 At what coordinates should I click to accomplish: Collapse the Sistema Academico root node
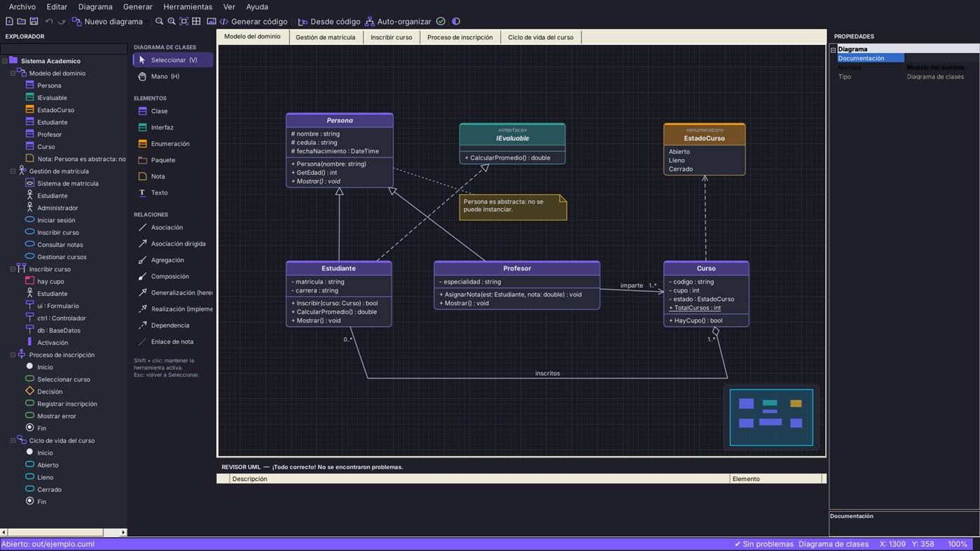tap(4, 61)
